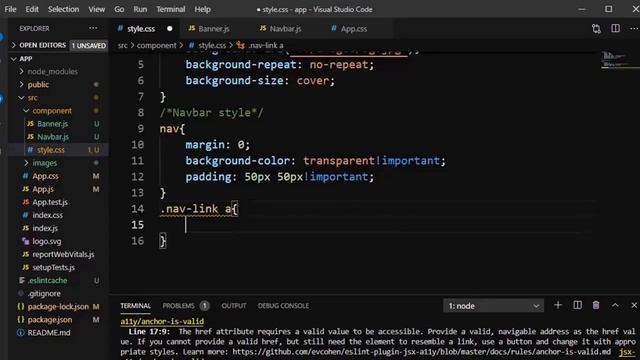
Task: Open package-lock.json in the explorer
Action: [59, 307]
